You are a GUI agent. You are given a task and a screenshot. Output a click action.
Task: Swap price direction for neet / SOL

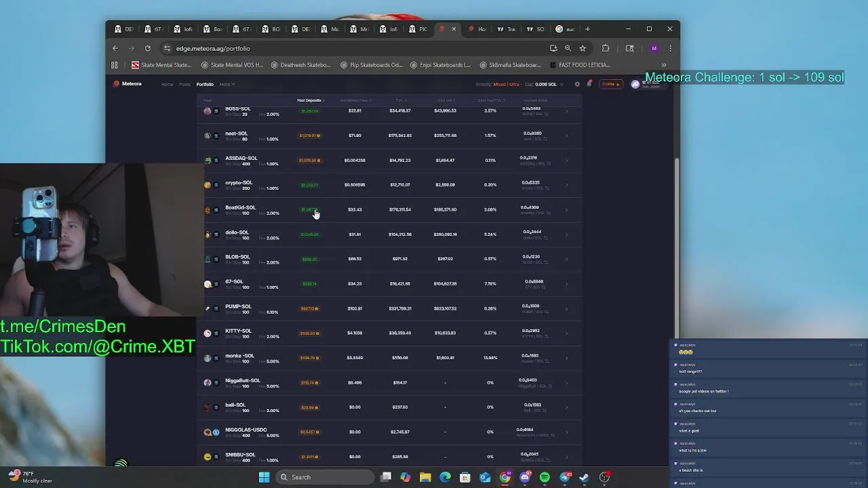pyautogui.click(x=547, y=139)
